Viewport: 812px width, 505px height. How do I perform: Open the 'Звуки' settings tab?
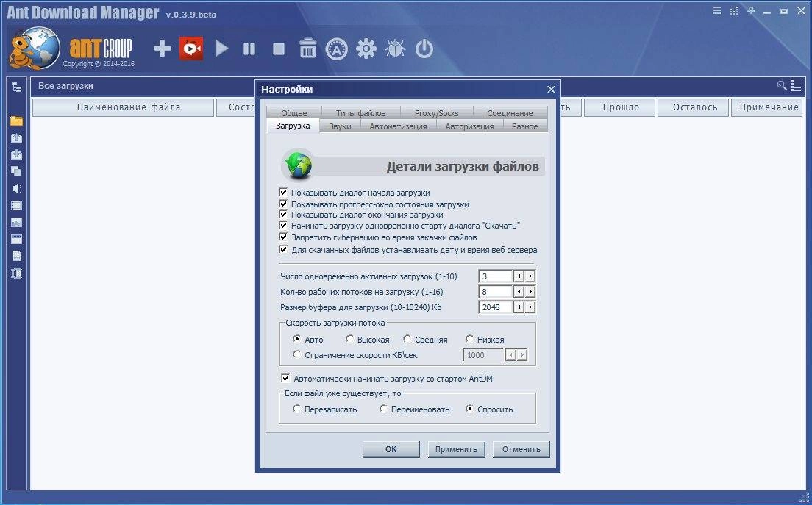pyautogui.click(x=341, y=126)
